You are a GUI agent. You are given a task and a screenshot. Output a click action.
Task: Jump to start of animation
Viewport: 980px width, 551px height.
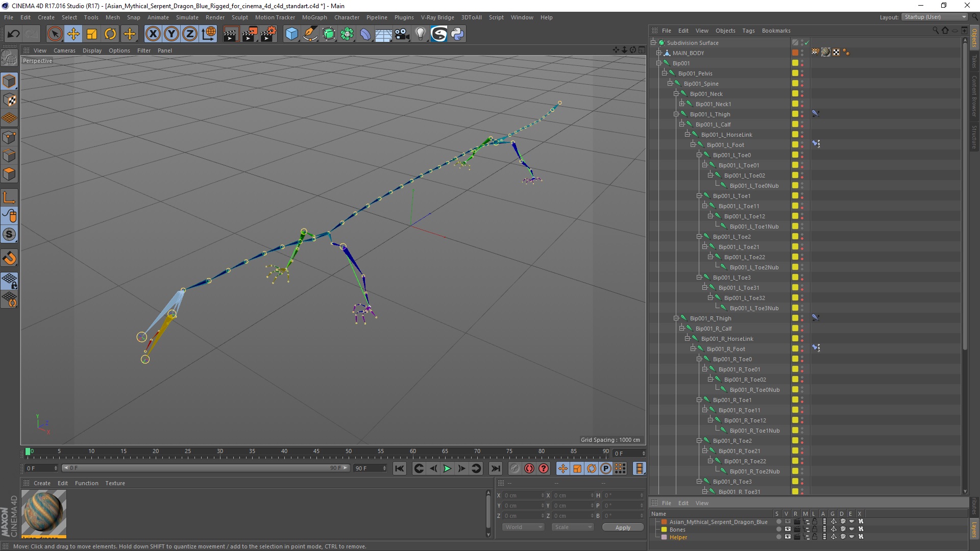400,468
